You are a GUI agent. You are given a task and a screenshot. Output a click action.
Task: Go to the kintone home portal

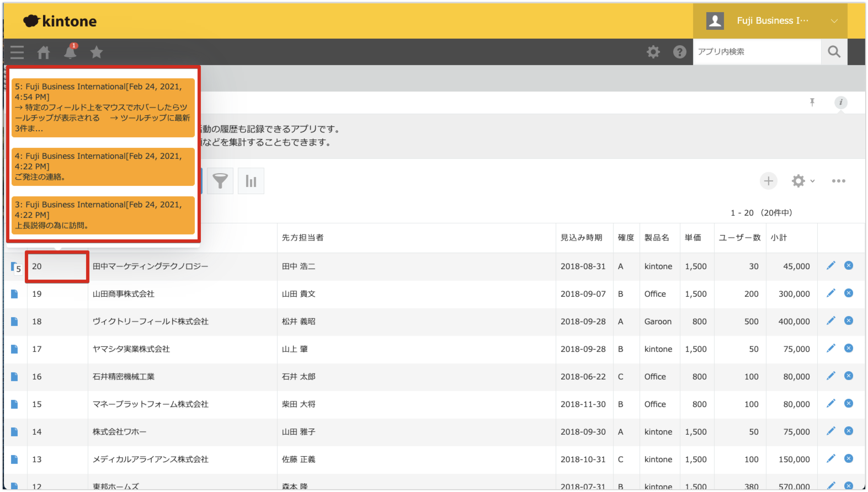44,52
